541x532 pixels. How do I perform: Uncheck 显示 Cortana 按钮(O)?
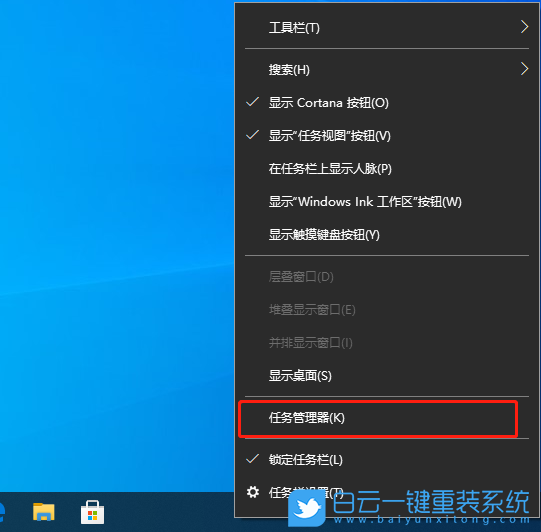[x=387, y=102]
